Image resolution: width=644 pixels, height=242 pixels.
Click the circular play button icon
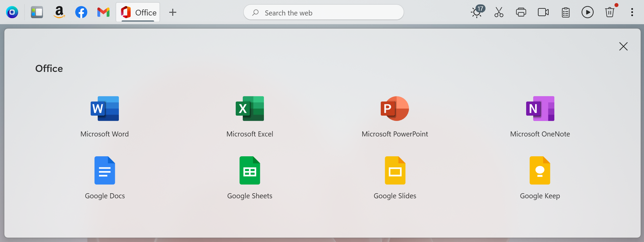click(588, 12)
